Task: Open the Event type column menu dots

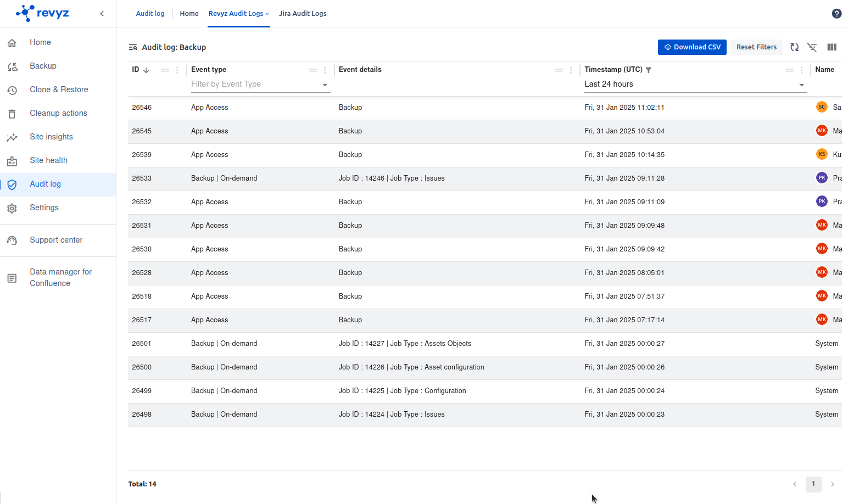Action: (325, 70)
